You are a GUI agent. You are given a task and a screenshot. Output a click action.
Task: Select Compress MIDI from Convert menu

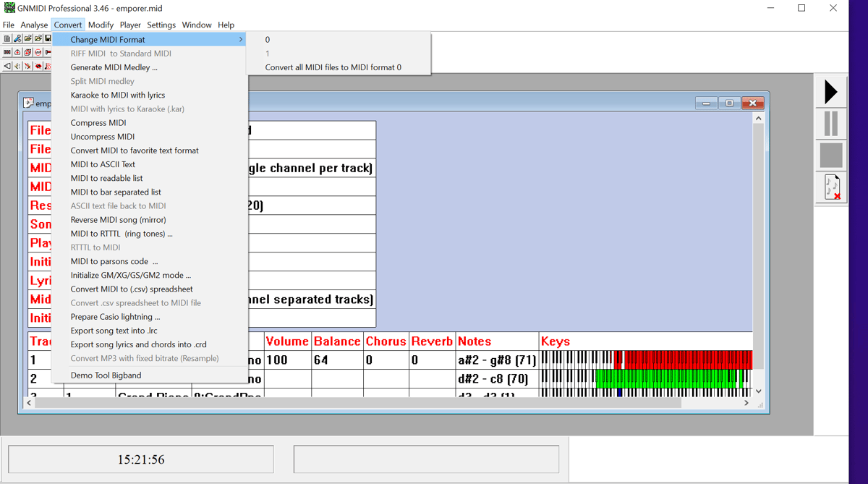(98, 123)
